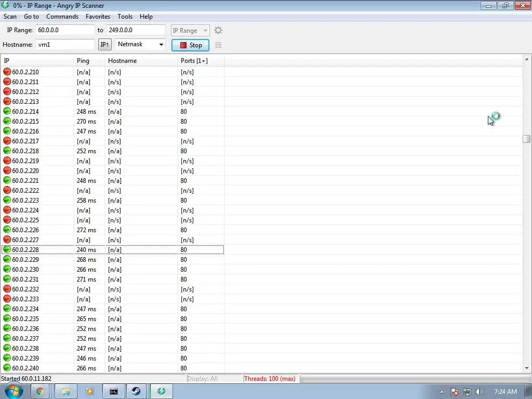Open Steam from the taskbar

(x=136, y=391)
